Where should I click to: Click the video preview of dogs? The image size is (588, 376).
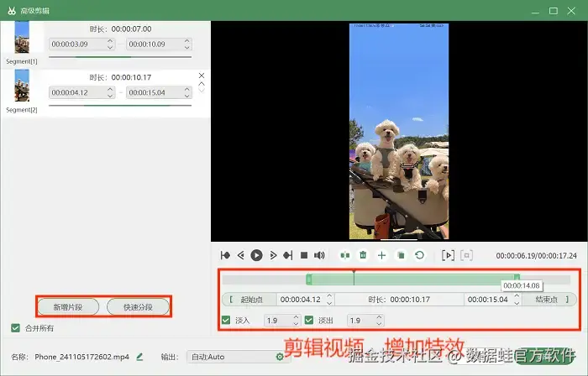pyautogui.click(x=399, y=131)
